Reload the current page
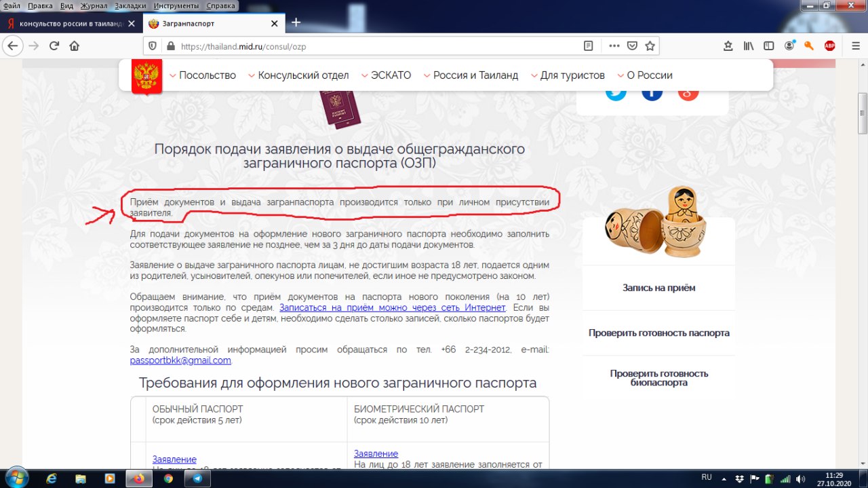Screen dimensions: 868x488 [x=54, y=46]
